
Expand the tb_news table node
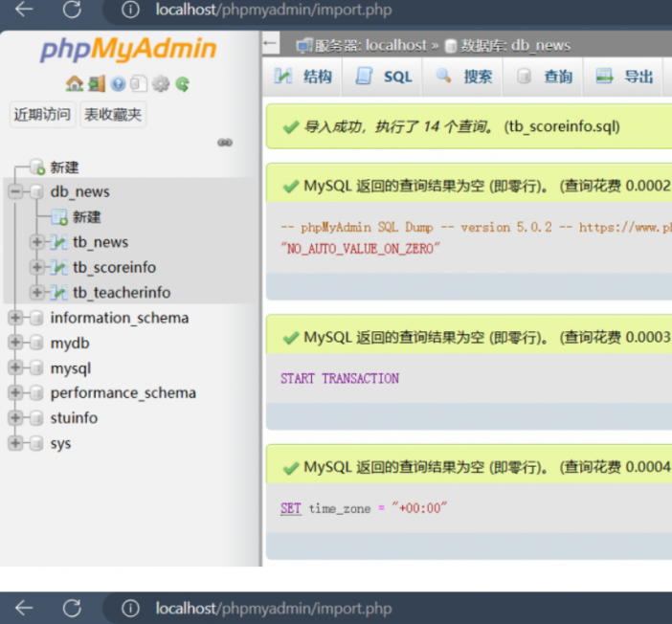(x=37, y=242)
